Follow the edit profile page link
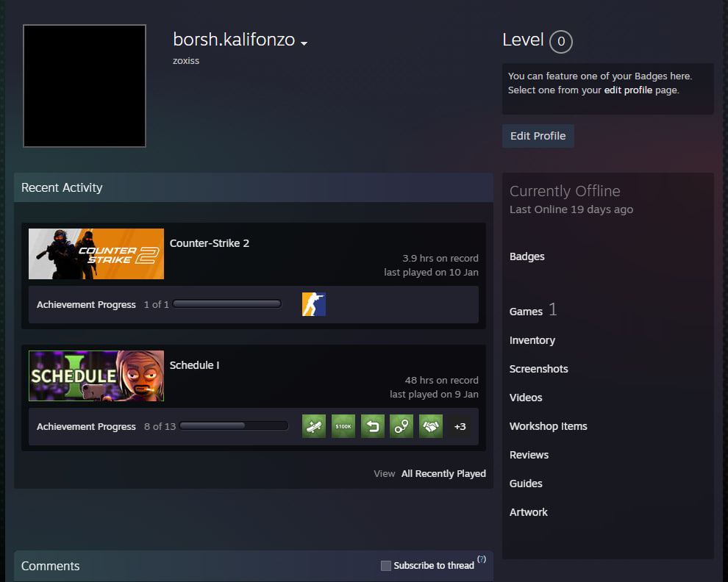This screenshot has width=728, height=582. pos(628,90)
